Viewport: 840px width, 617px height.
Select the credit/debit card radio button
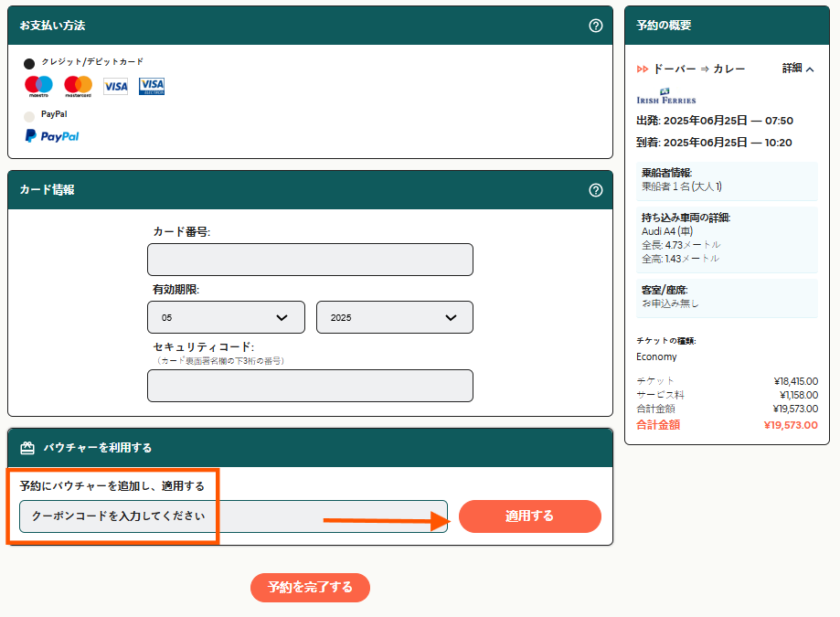(29, 64)
